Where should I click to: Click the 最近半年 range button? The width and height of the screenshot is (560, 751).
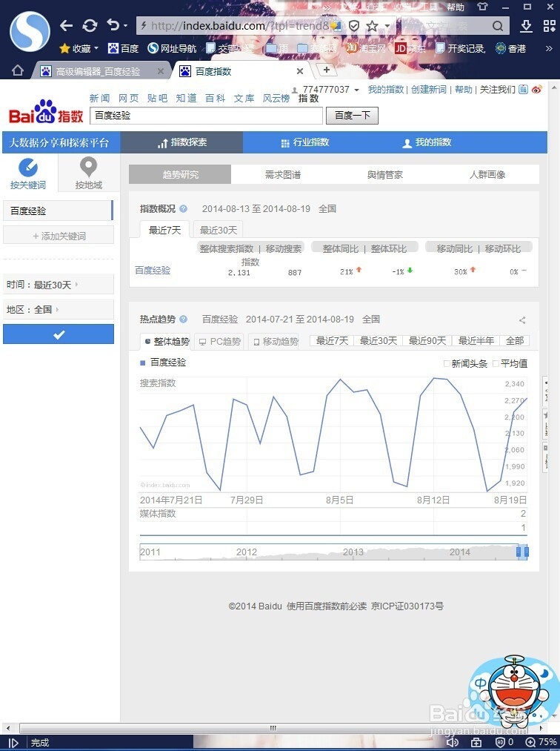click(476, 340)
